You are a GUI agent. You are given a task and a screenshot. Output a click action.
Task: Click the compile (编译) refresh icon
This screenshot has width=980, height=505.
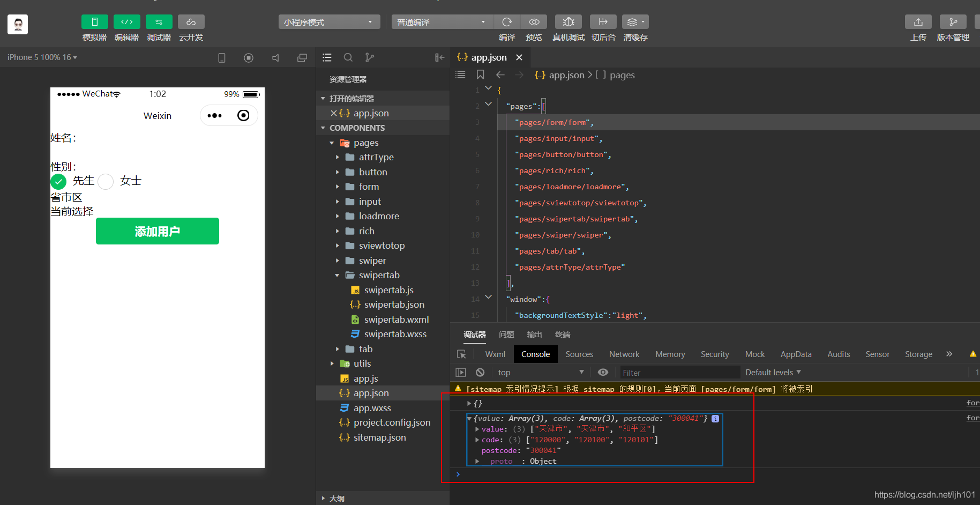[507, 22]
